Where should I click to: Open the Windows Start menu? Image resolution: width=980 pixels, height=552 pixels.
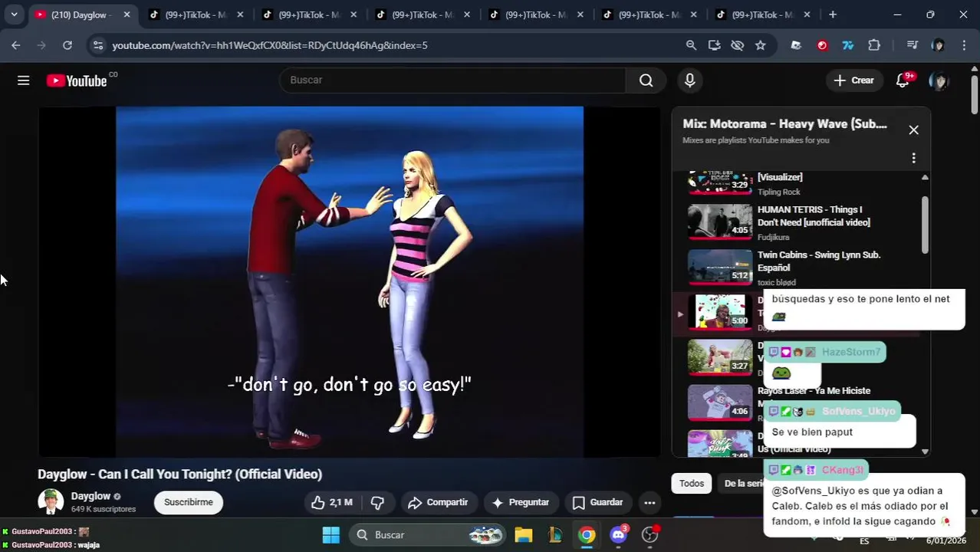coord(331,535)
